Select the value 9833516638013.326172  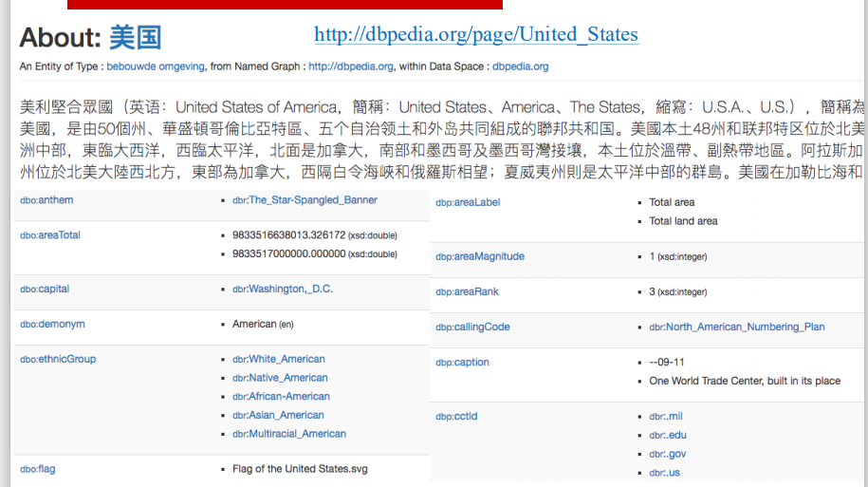289,234
